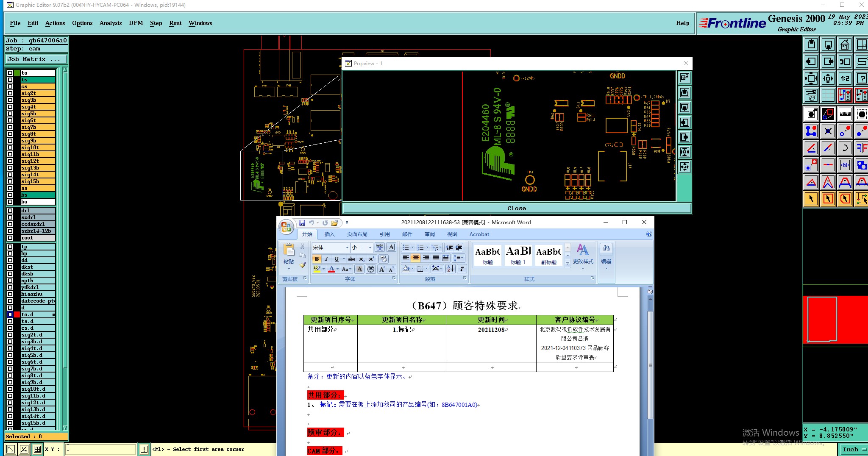Click the pan right icon in Genesis toolbar
The image size is (868, 456).
click(828, 61)
